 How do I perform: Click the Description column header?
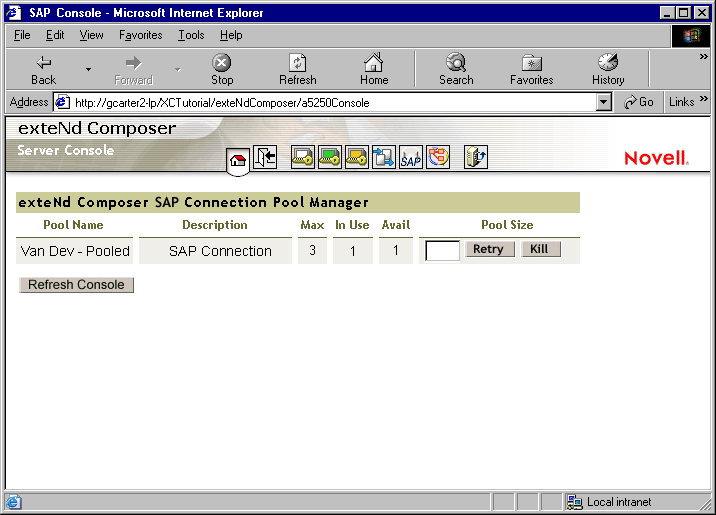point(215,225)
